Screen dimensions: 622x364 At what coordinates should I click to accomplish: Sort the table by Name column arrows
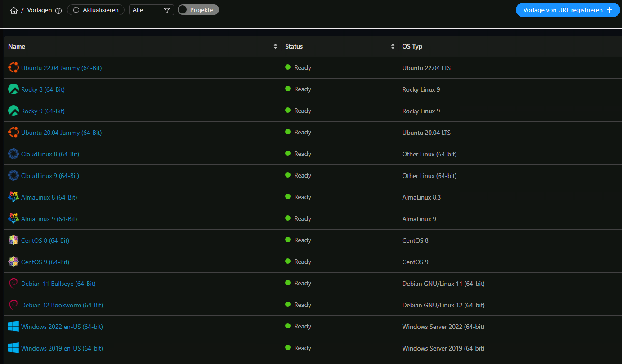(275, 46)
